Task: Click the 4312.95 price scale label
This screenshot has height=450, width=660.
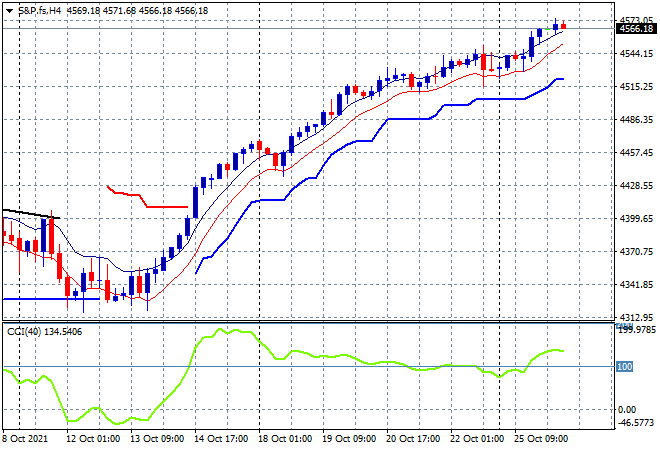Action: point(636,317)
